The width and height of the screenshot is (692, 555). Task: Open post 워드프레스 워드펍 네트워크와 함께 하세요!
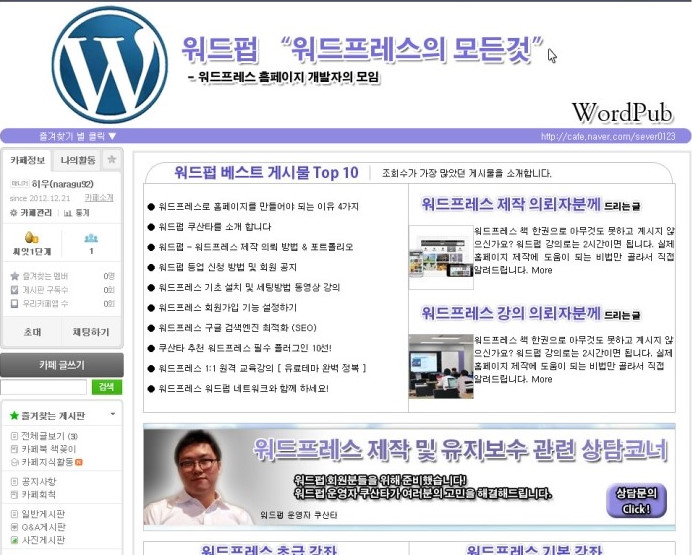coord(243,389)
